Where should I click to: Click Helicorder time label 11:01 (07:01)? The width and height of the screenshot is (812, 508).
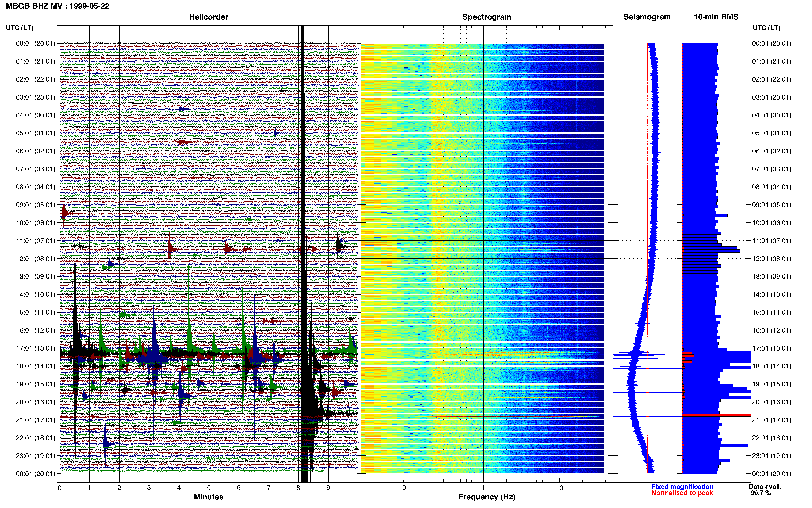coord(36,241)
